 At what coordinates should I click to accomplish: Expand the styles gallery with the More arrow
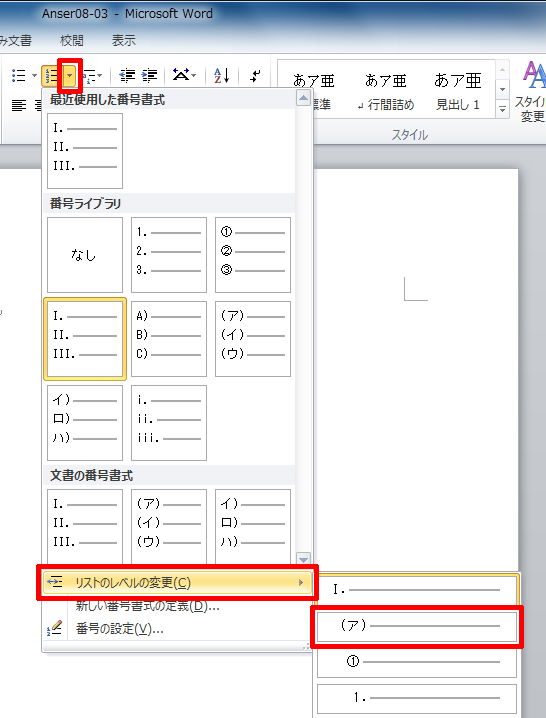pyautogui.click(x=502, y=109)
